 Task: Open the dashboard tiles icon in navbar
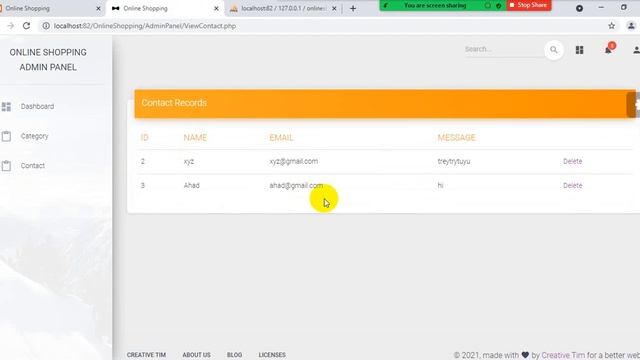pyautogui.click(x=579, y=50)
